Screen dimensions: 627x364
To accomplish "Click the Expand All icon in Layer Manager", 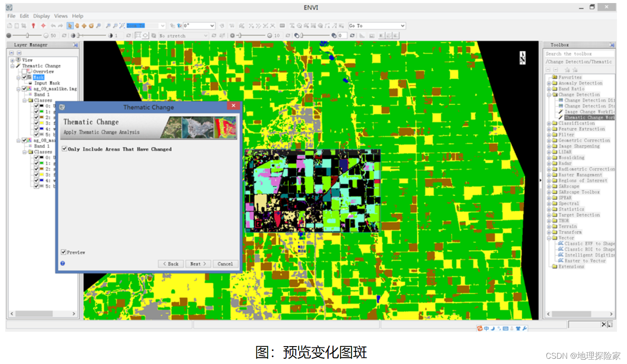I will [x=18, y=53].
